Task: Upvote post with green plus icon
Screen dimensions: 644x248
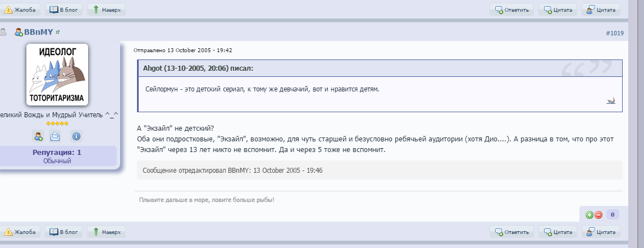Action: (589, 214)
